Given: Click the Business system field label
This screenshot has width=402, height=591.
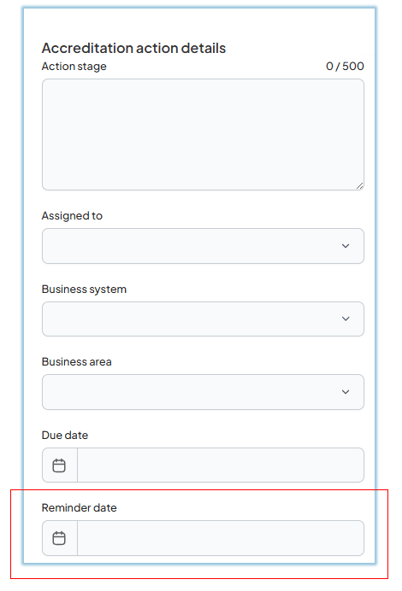Looking at the screenshot, I should point(84,289).
